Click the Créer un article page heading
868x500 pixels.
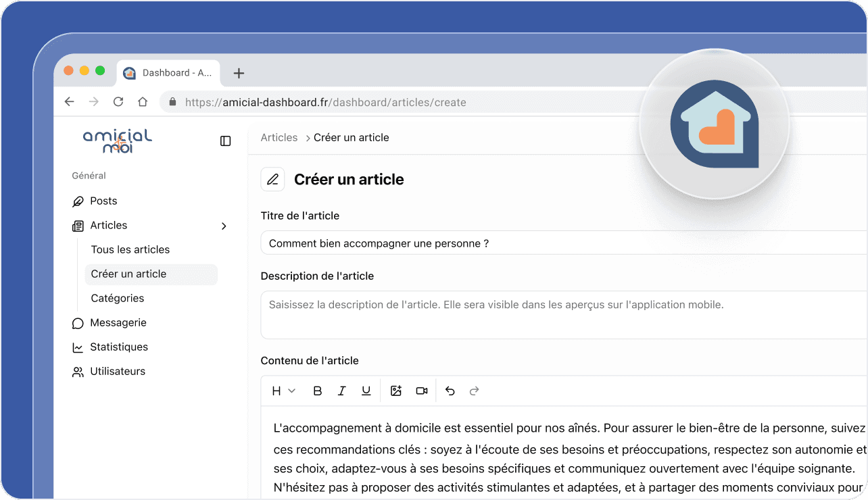[x=349, y=179]
